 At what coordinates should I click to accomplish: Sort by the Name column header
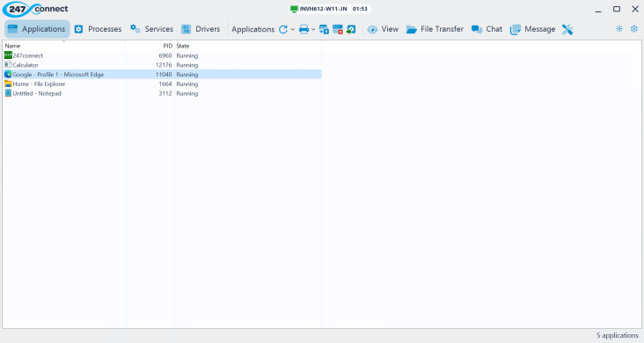tap(63, 46)
